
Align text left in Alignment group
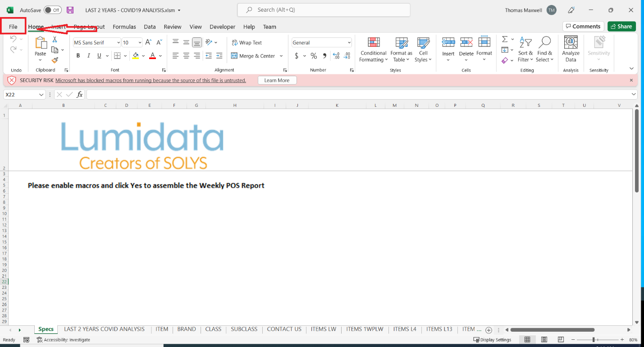tap(175, 56)
